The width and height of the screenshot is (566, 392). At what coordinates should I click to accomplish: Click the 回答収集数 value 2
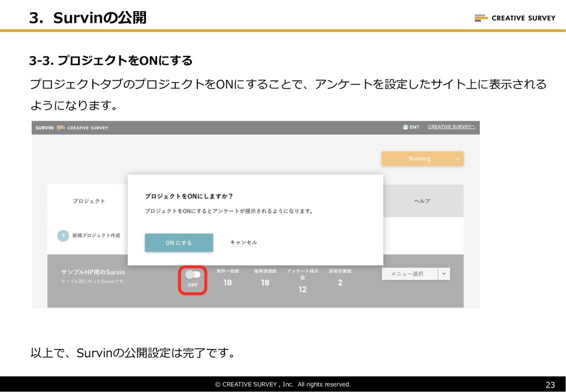click(340, 283)
